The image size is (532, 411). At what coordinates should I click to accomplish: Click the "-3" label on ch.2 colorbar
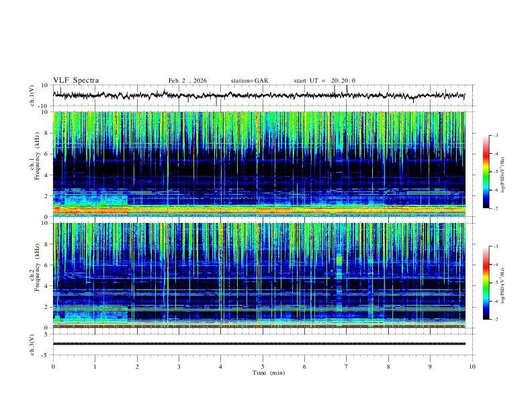(x=495, y=246)
